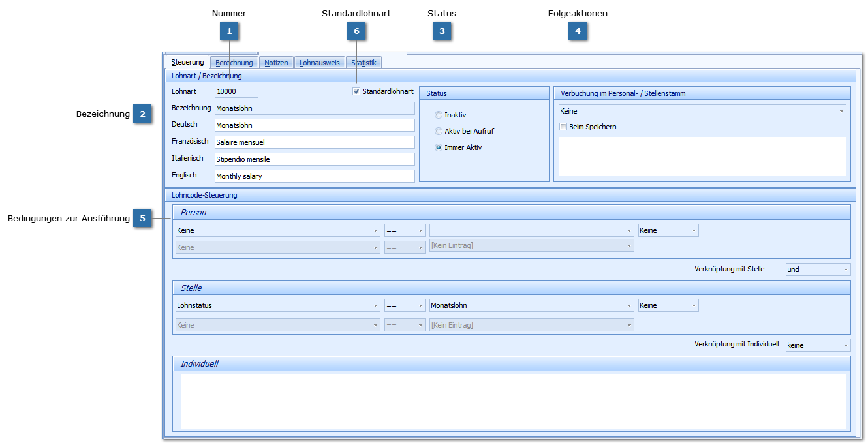The image size is (868, 445).
Task: Click callout badge 2 beside Bezeichnung
Action: click(x=142, y=114)
